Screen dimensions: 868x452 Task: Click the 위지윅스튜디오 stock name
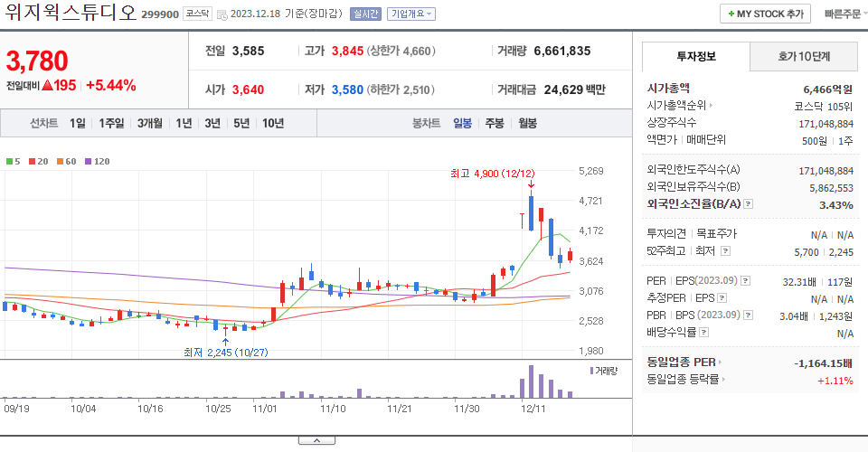coord(71,12)
